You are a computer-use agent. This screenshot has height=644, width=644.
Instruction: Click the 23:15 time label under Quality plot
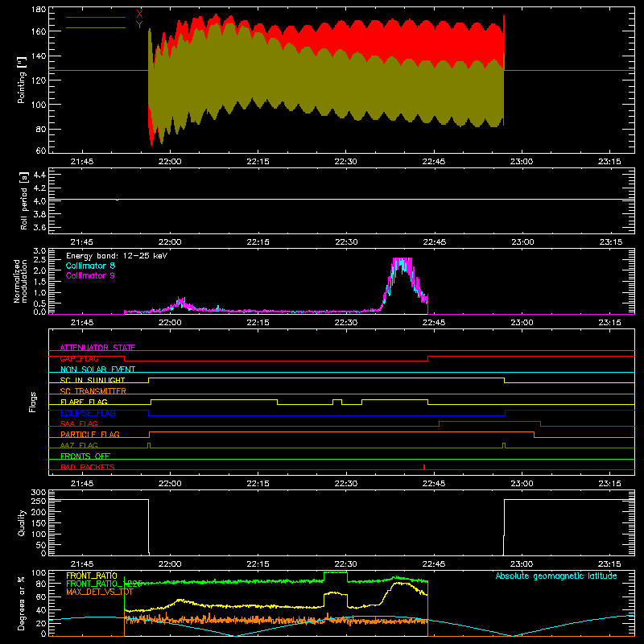click(610, 564)
